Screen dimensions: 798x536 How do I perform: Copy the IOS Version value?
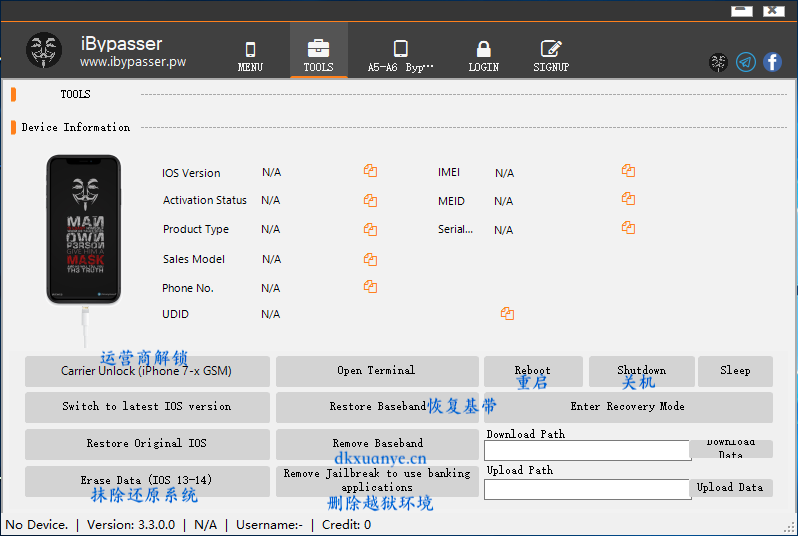click(x=370, y=171)
